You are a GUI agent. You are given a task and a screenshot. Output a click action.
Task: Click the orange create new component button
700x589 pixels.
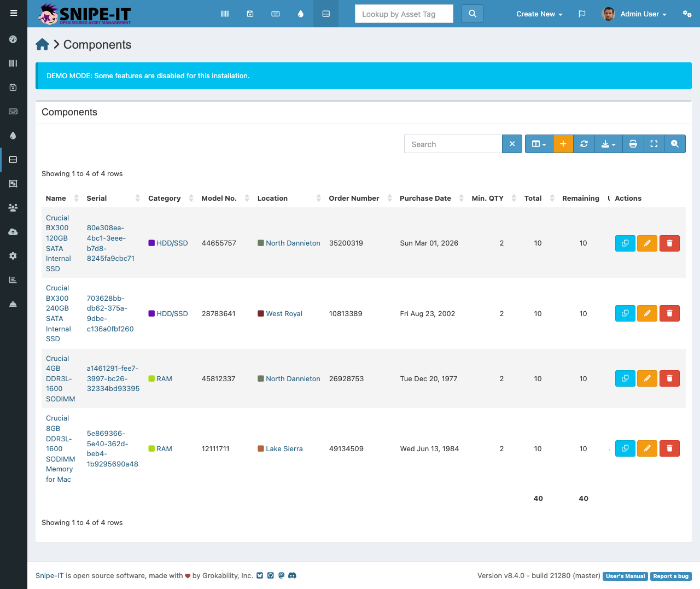[563, 144]
